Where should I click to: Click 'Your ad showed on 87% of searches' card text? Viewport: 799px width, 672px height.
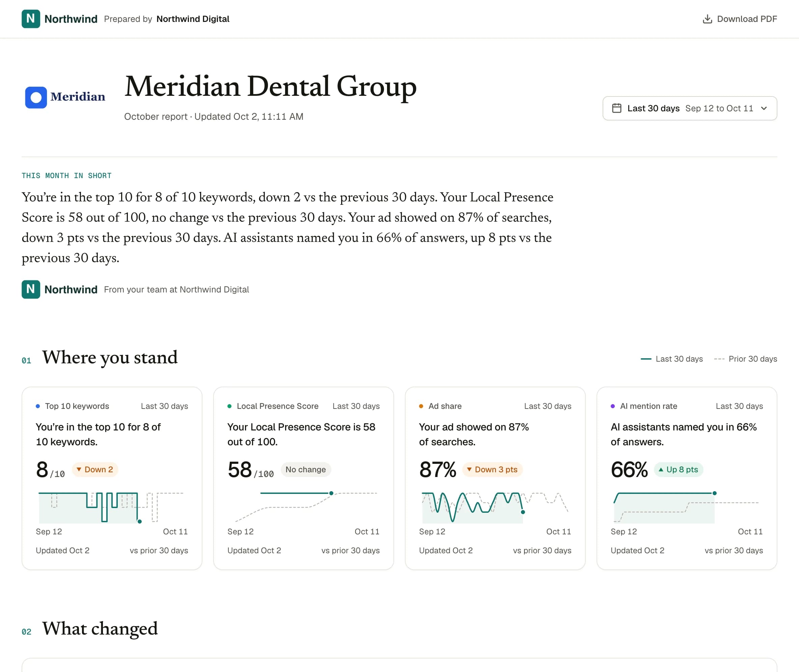pyautogui.click(x=474, y=434)
